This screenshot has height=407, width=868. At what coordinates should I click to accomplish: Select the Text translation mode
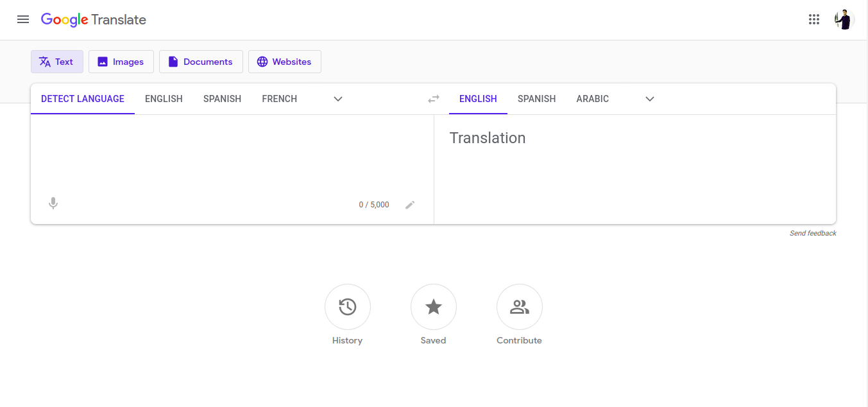(x=57, y=62)
